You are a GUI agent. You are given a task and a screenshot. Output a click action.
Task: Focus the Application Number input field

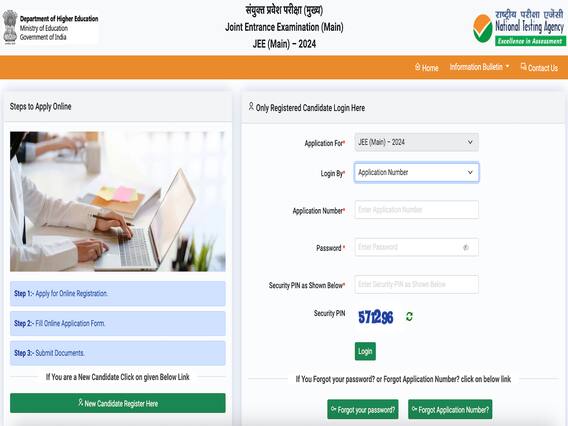(417, 210)
